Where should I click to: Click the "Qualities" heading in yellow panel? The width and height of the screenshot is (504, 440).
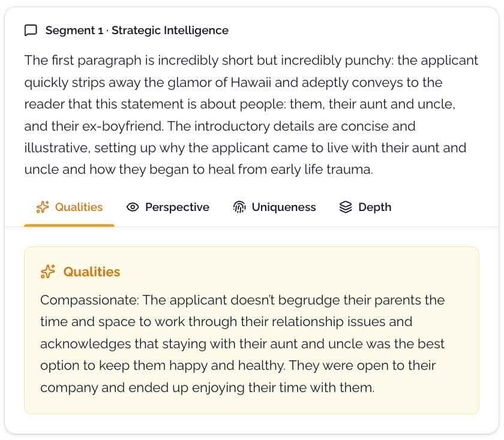pos(92,272)
